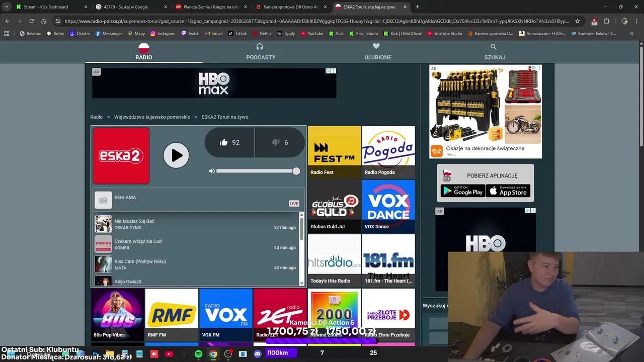The height and width of the screenshot is (362, 644).
Task: Go to the Radio breadcrumb link
Action: (96, 117)
